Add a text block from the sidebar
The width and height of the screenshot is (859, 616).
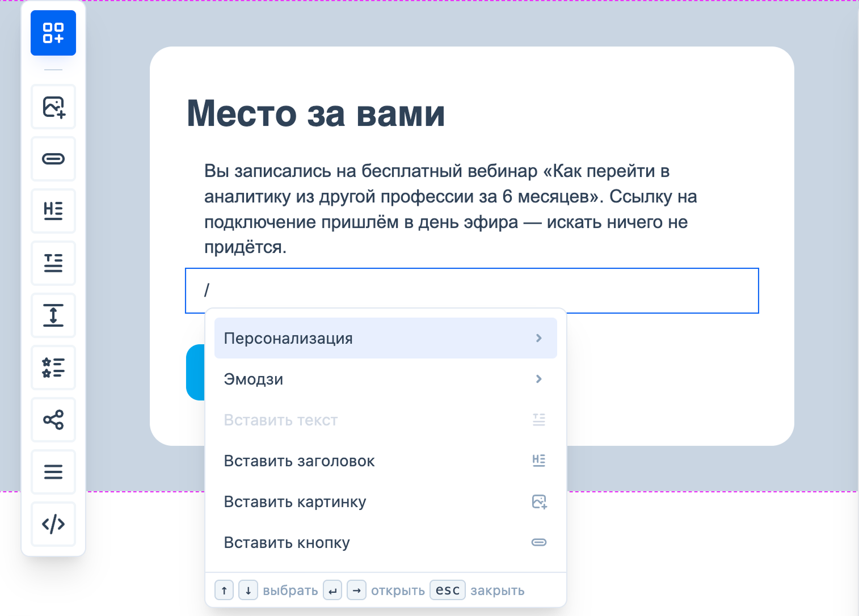tap(53, 263)
